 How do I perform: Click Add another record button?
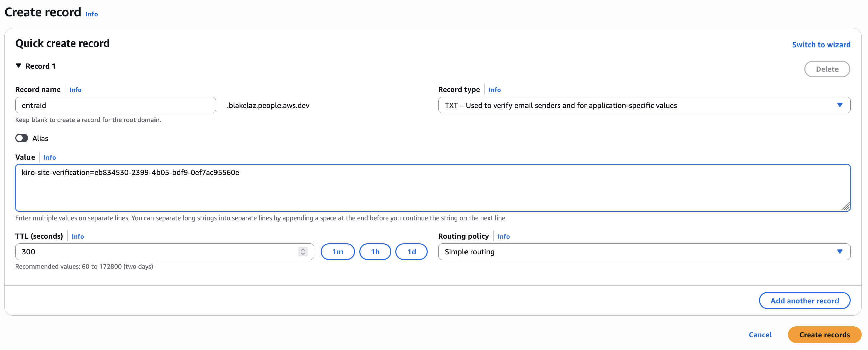(x=804, y=300)
